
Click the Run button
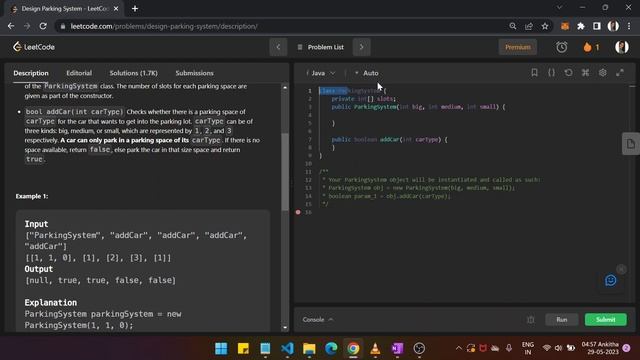(562, 320)
